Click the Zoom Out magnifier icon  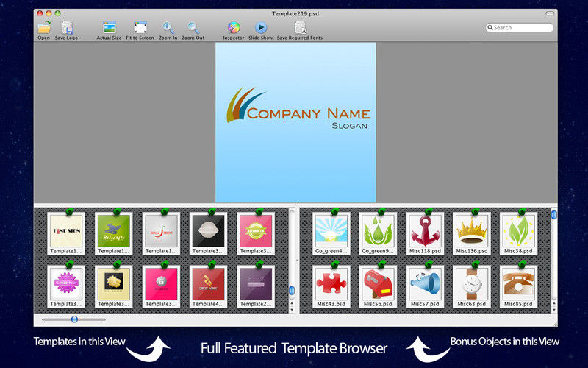tap(193, 28)
